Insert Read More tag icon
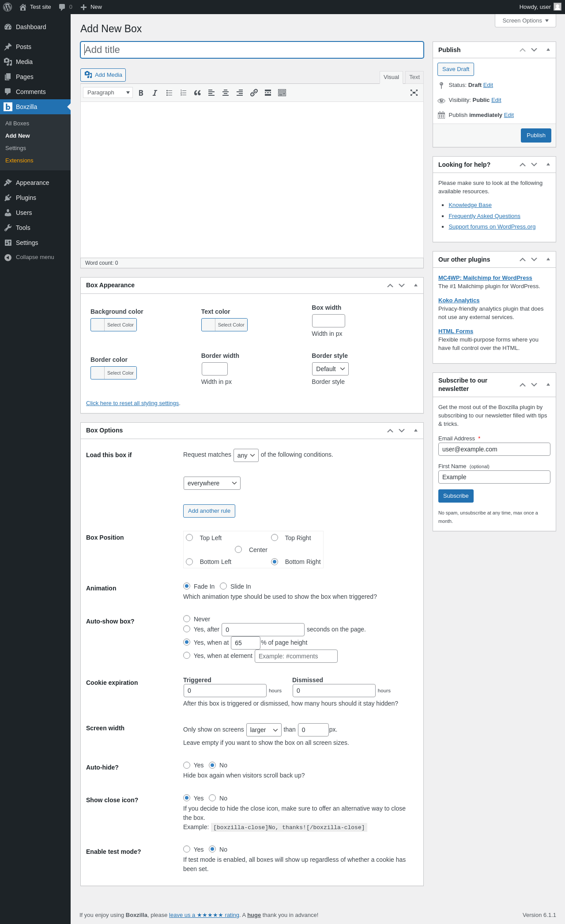Screen dimensions: 565x924 point(268,93)
